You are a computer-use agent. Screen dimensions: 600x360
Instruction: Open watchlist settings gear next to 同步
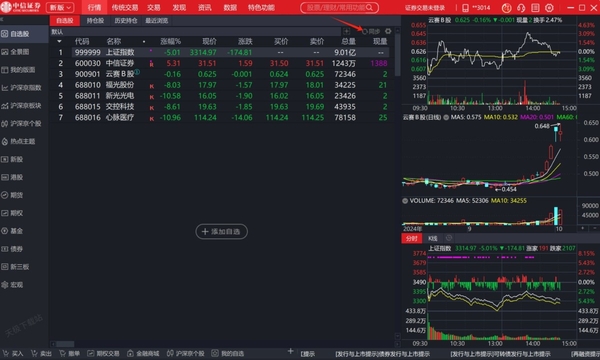coord(388,31)
